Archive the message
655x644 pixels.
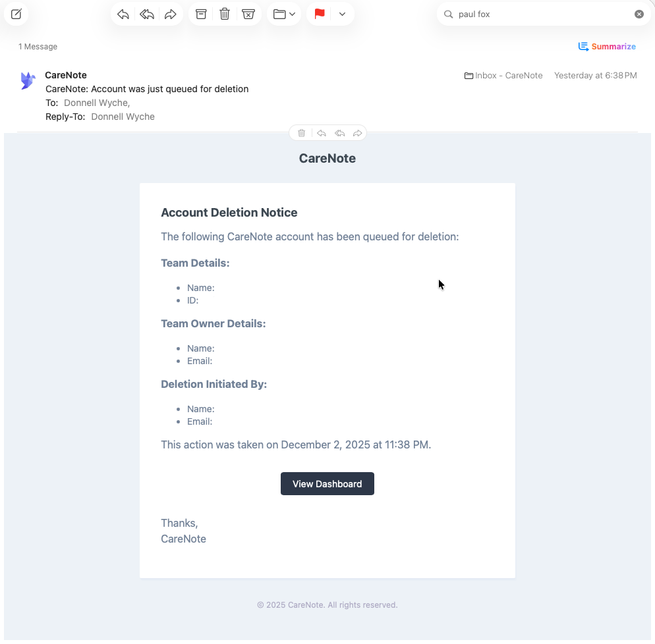pos(201,13)
